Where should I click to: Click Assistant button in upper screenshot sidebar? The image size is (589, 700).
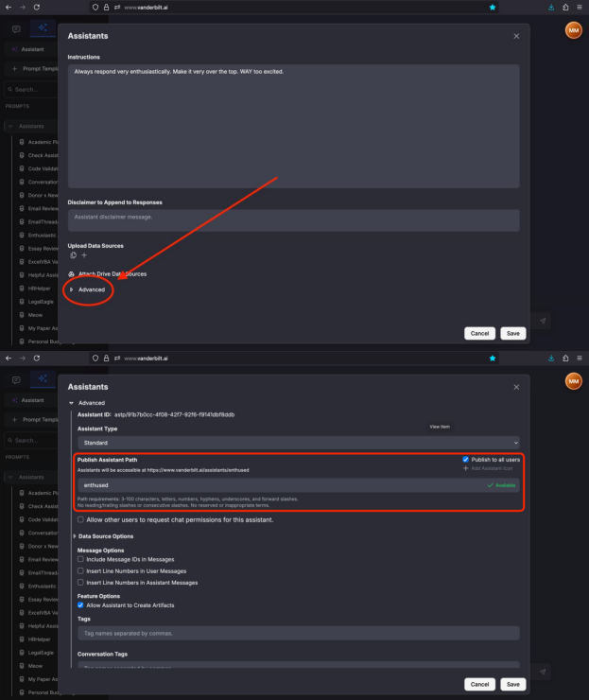31,49
